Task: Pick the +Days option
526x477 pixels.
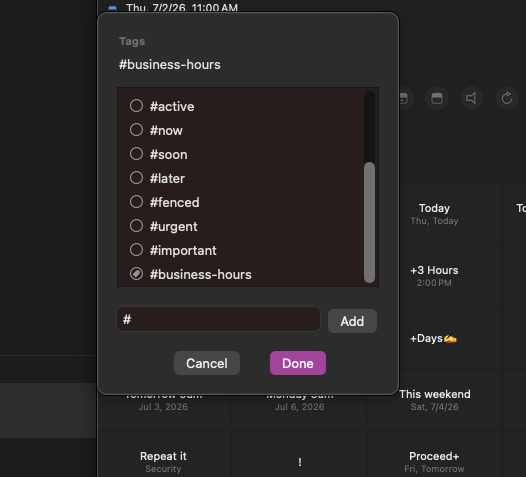Action: coord(434,338)
